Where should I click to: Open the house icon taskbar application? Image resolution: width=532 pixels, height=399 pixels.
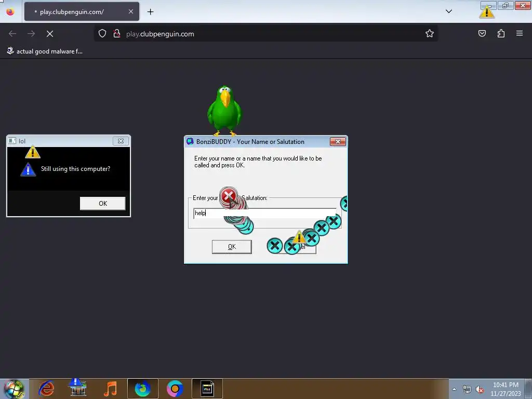(78, 387)
